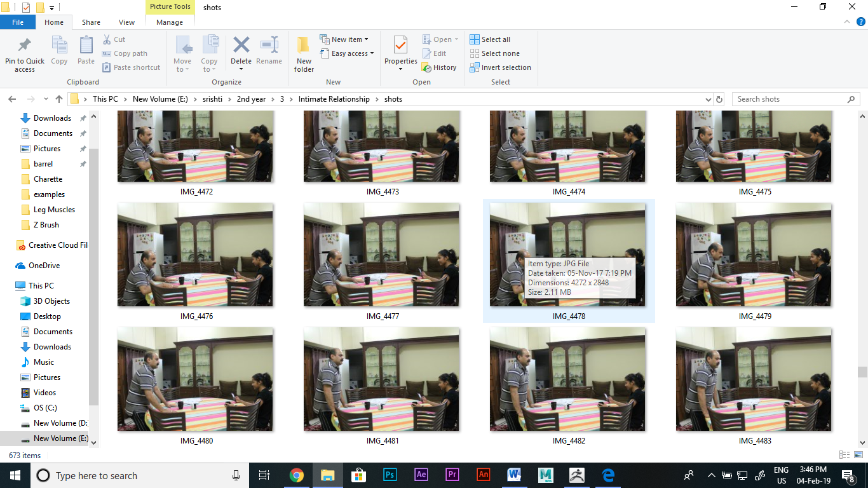This screenshot has width=868, height=488.
Task: Open After Effects from the taskbar
Action: [x=421, y=475]
